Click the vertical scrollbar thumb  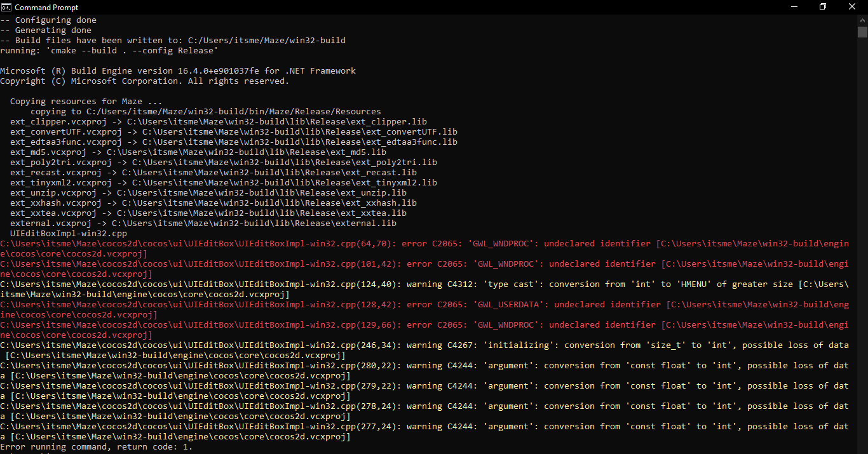coord(862,32)
